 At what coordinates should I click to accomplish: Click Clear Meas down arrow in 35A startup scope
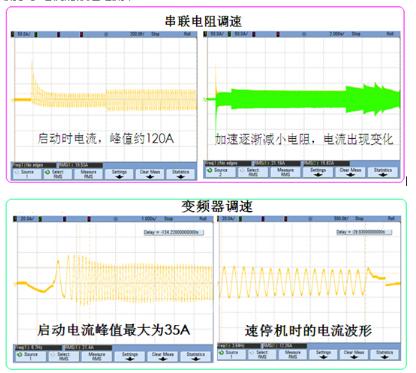pos(163,359)
